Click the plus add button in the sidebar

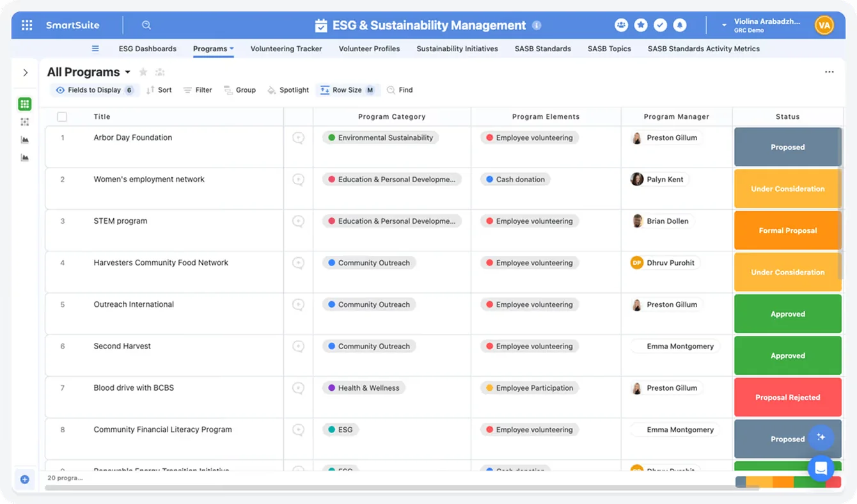point(25,479)
